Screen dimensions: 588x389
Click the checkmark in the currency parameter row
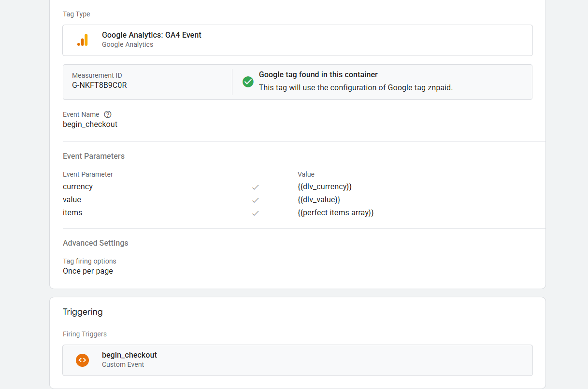[x=255, y=187]
